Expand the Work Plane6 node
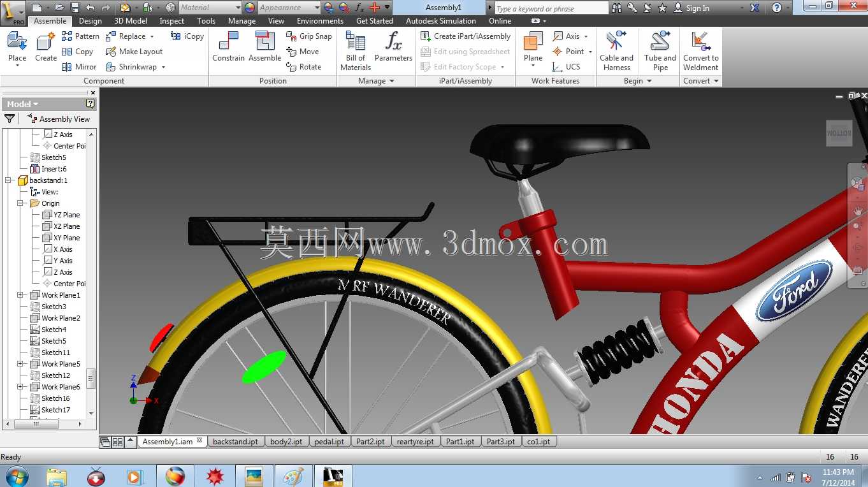This screenshot has height=487, width=868. [x=21, y=387]
